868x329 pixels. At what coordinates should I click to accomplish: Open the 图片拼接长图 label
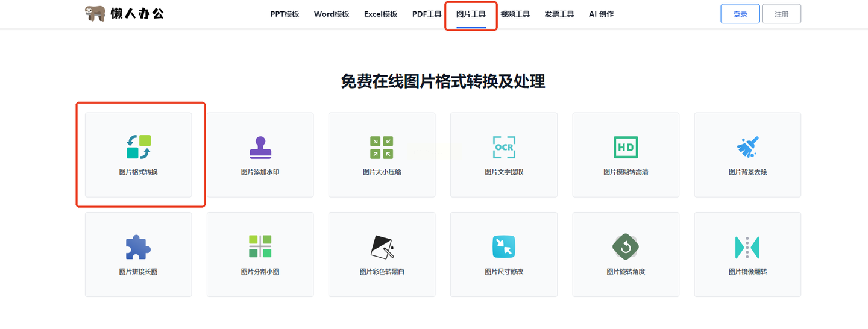coord(139,272)
